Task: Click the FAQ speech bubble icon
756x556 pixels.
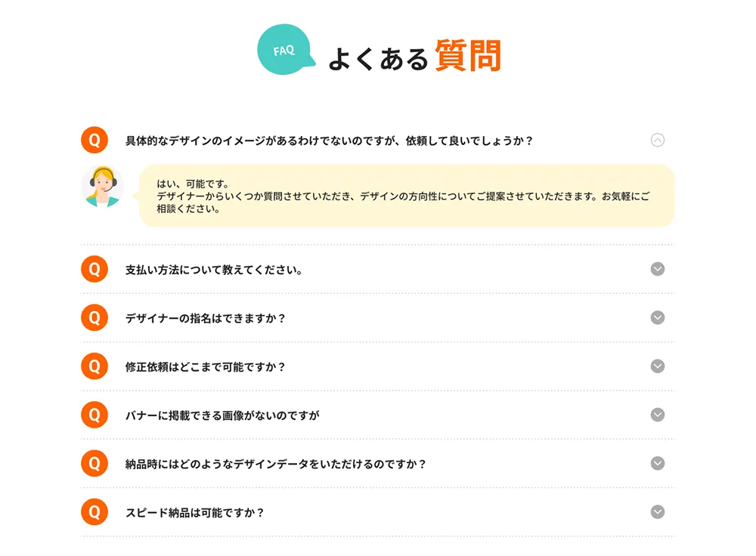Action: click(283, 50)
